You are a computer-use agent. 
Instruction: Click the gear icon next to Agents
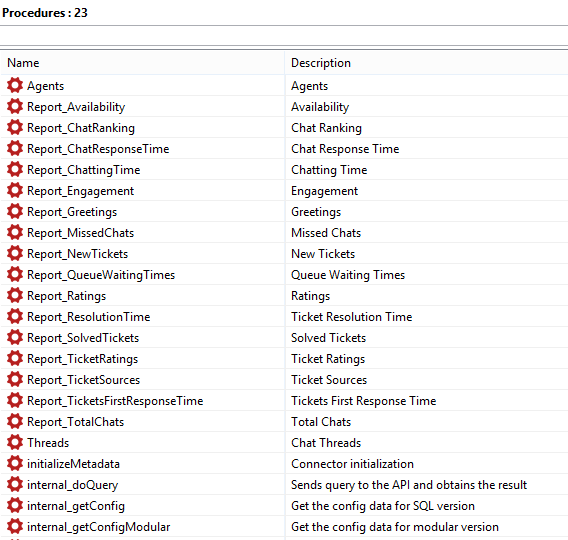[15, 85]
